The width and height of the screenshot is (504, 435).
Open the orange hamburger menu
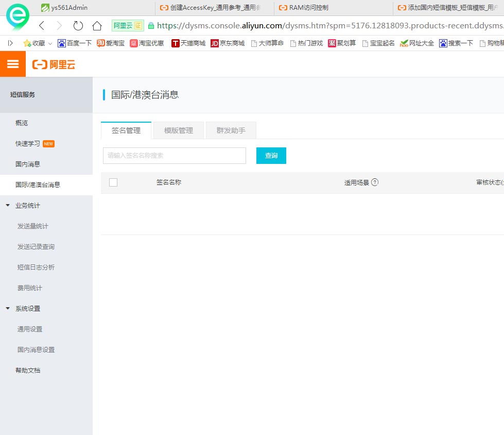[x=13, y=64]
